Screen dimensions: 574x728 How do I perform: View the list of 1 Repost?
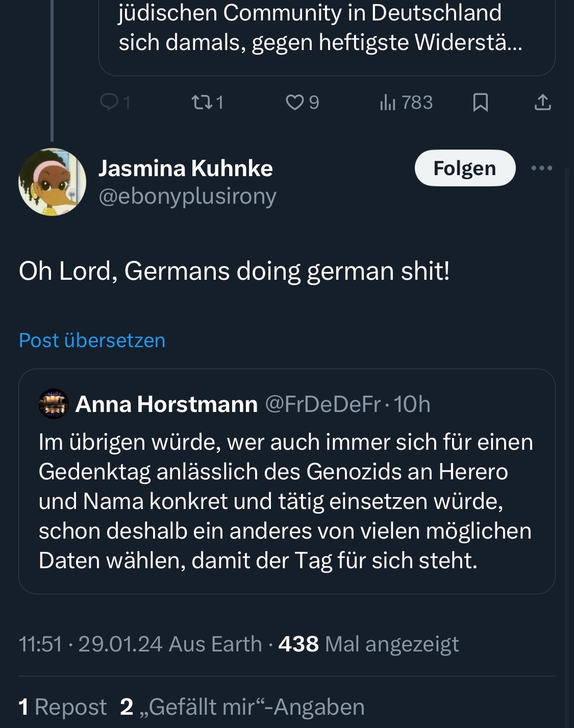coord(63,707)
